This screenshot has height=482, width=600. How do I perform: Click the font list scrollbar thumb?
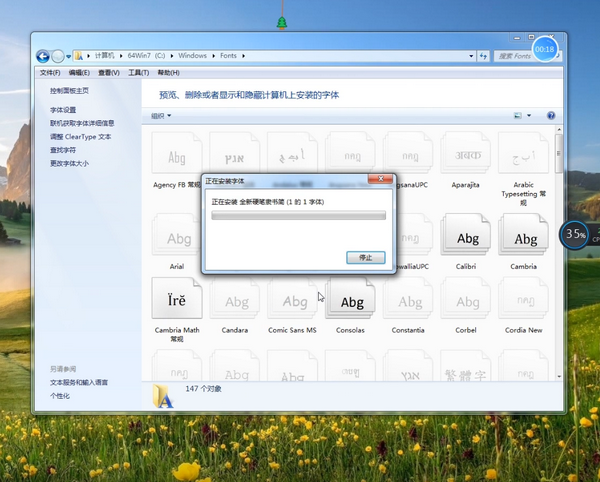[559, 153]
